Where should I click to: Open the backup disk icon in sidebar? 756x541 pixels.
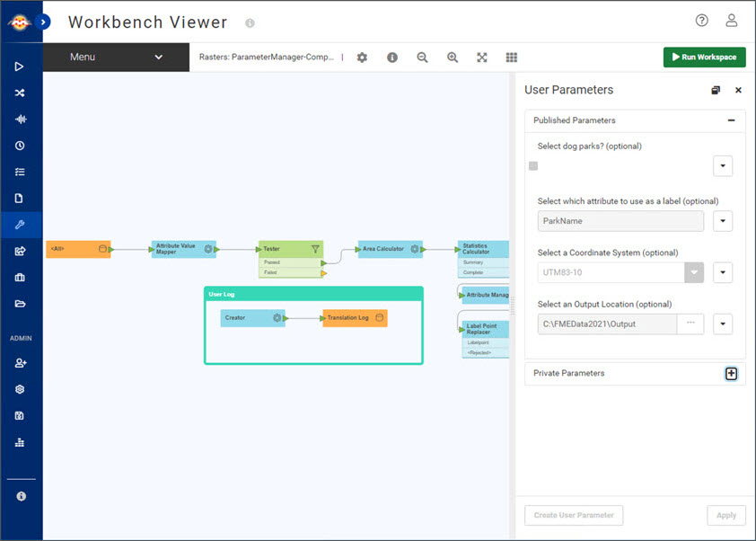click(x=19, y=415)
